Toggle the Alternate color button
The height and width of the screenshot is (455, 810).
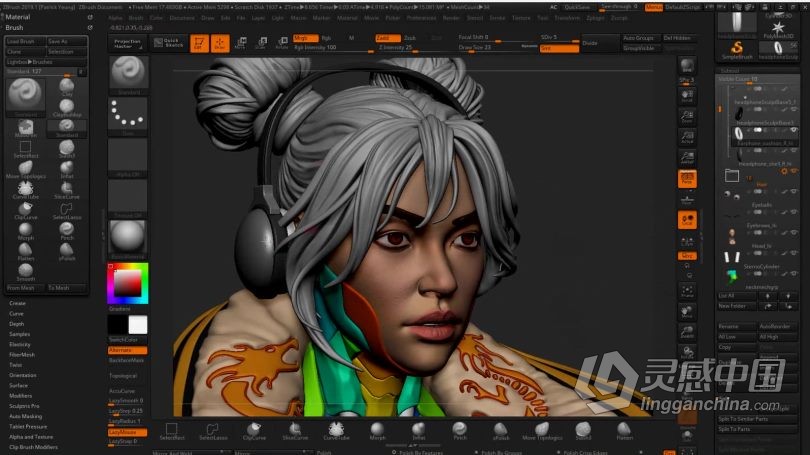coord(128,350)
